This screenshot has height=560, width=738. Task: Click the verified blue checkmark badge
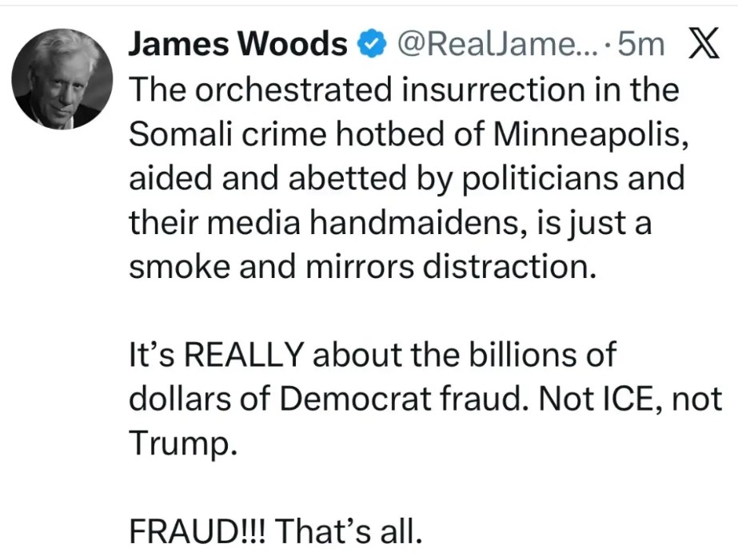(370, 46)
